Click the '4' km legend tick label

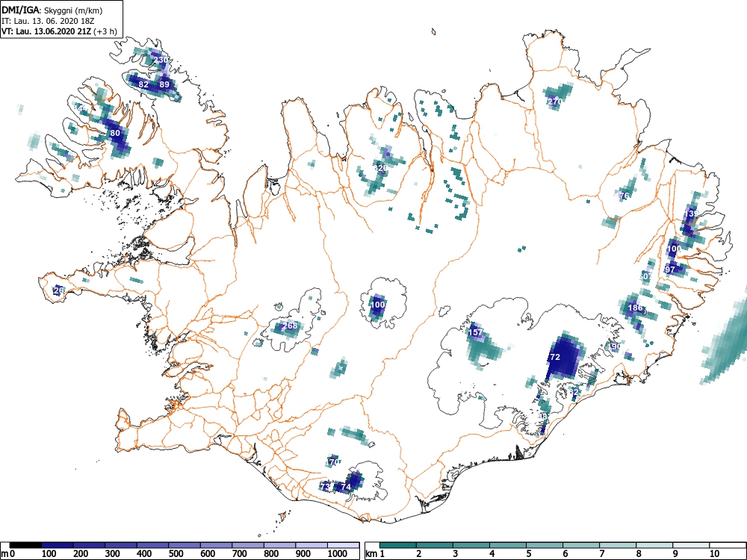point(492,554)
